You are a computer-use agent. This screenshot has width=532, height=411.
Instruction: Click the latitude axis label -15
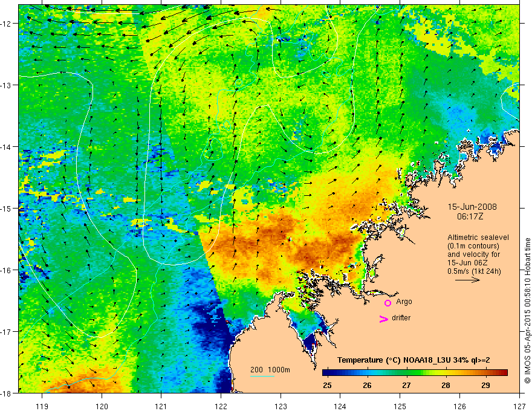6,209
